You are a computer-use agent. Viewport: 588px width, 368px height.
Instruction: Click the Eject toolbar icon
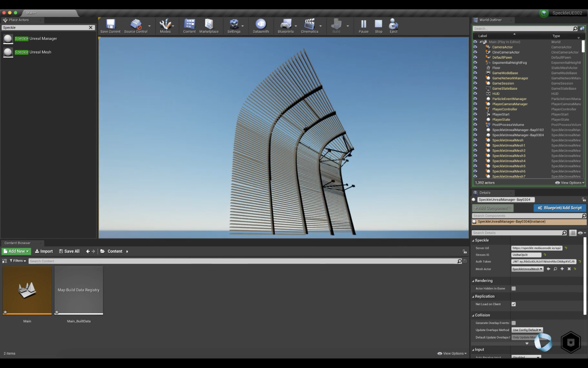[x=393, y=26]
